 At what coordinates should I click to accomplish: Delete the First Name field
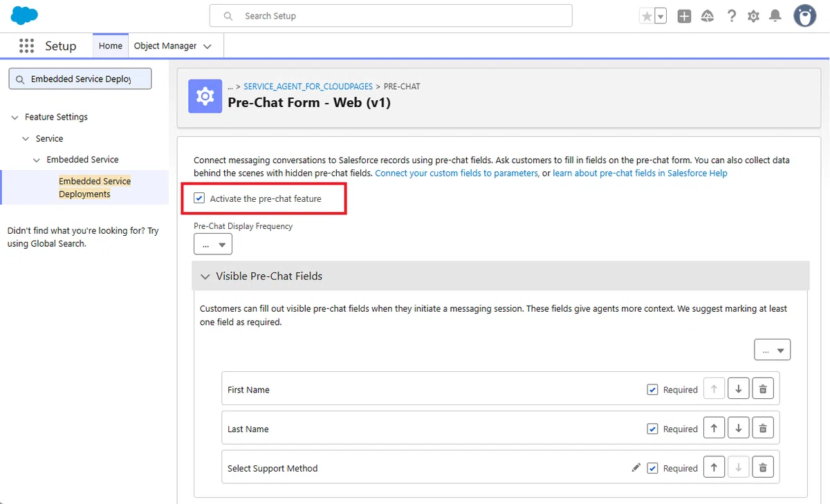[763, 389]
